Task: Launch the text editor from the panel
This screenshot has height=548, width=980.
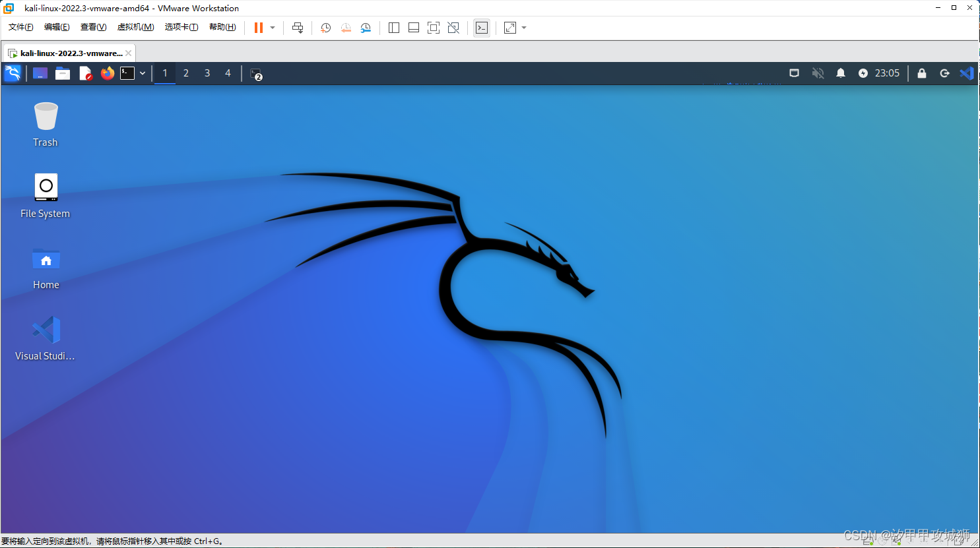Action: pos(85,73)
